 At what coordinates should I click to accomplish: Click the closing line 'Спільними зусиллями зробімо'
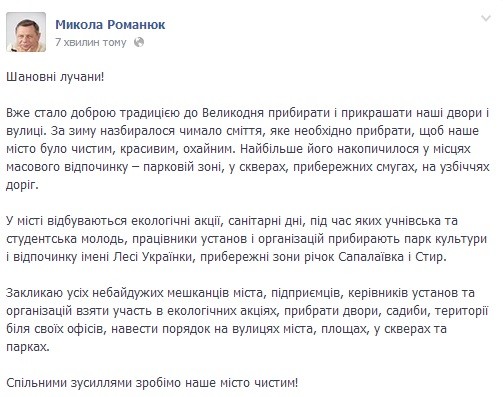152,382
